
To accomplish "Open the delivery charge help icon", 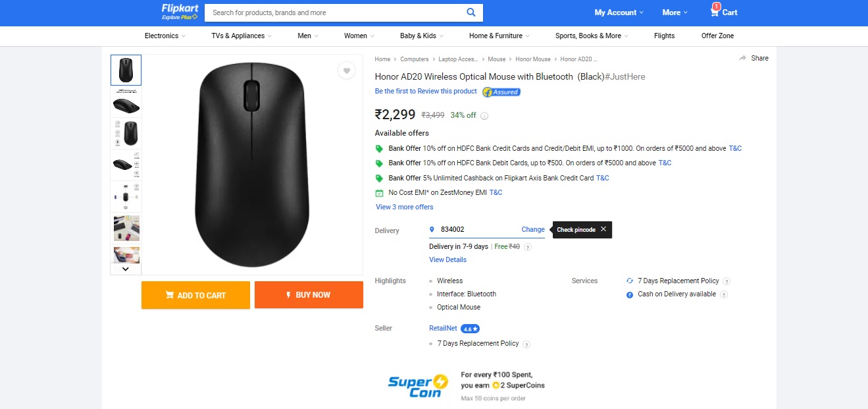I will (x=528, y=247).
